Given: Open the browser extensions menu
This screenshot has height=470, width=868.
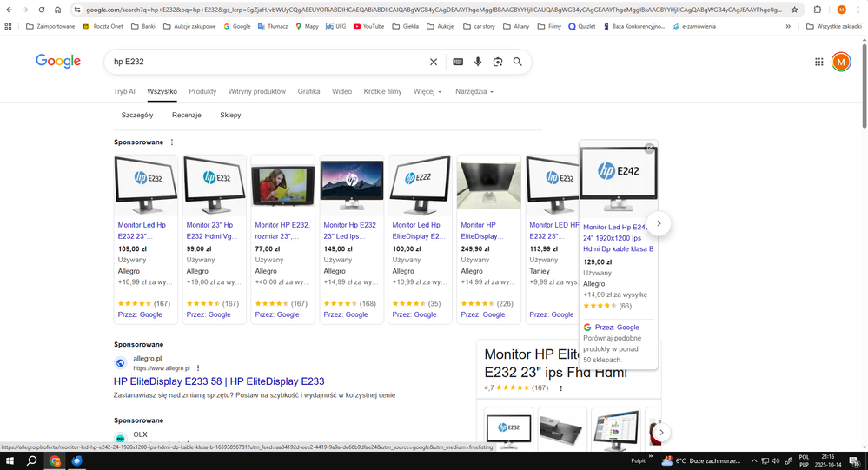Looking at the screenshot, I should [x=818, y=10].
